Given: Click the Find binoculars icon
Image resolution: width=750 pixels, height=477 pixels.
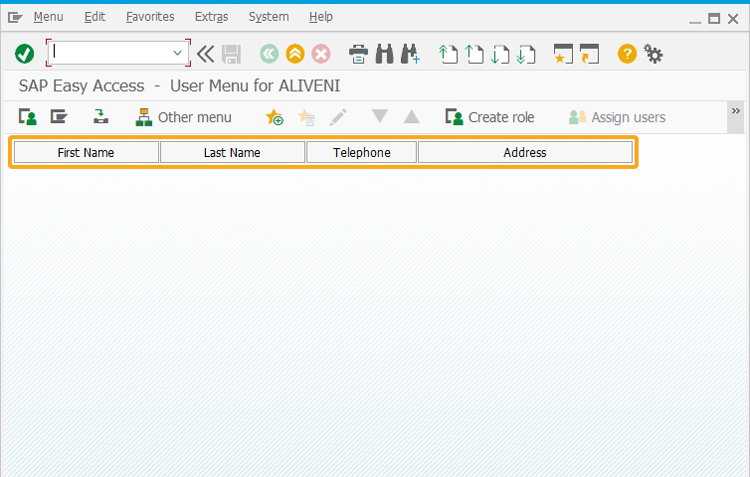Looking at the screenshot, I should pos(385,54).
